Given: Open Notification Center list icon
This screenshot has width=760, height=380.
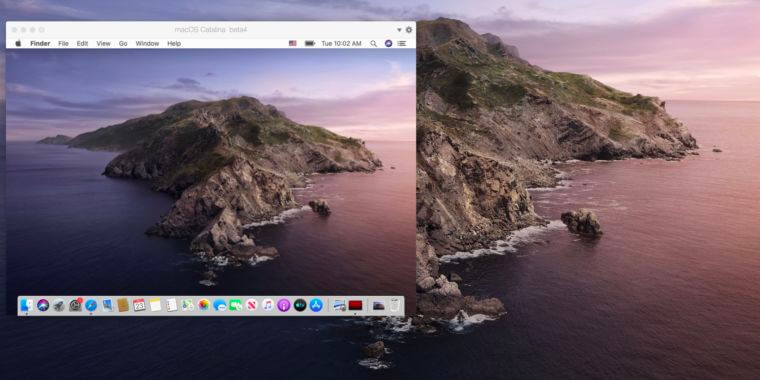Looking at the screenshot, I should point(402,43).
